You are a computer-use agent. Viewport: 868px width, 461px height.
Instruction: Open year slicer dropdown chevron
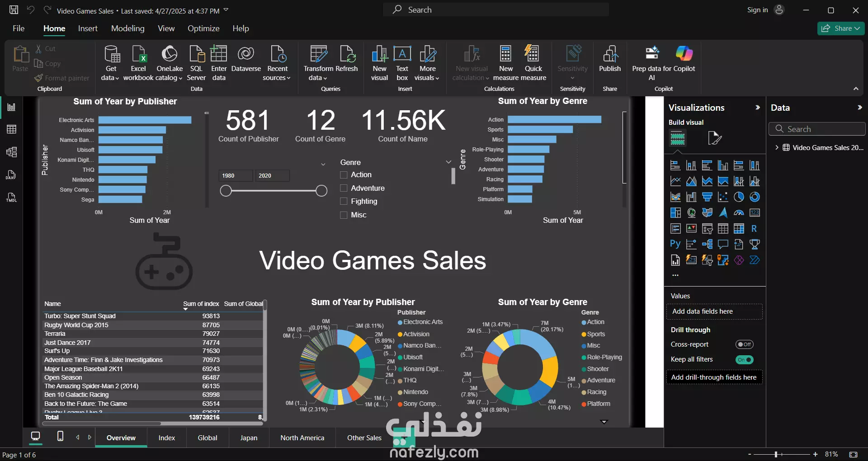(x=323, y=164)
